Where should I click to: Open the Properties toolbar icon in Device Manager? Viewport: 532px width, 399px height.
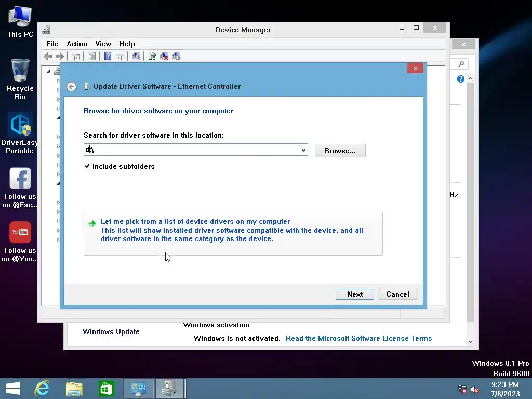click(x=91, y=56)
